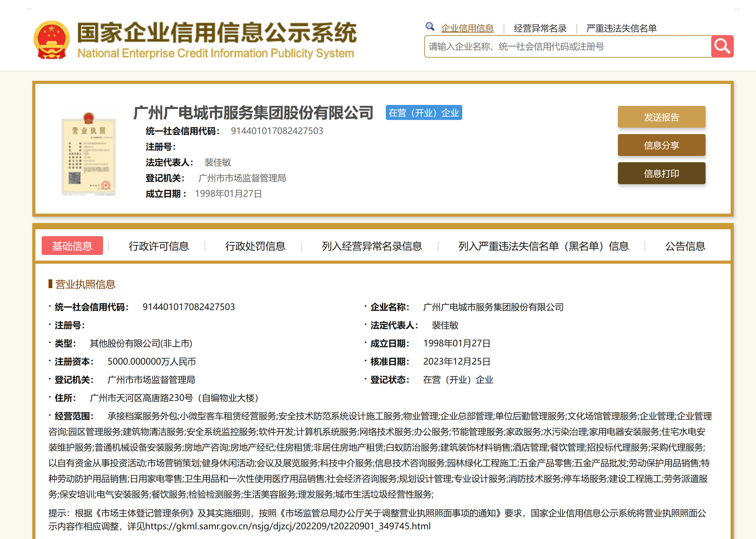Select the 严重违法失信名单 search category
Viewport: 756px width, 539px height.
tap(621, 29)
